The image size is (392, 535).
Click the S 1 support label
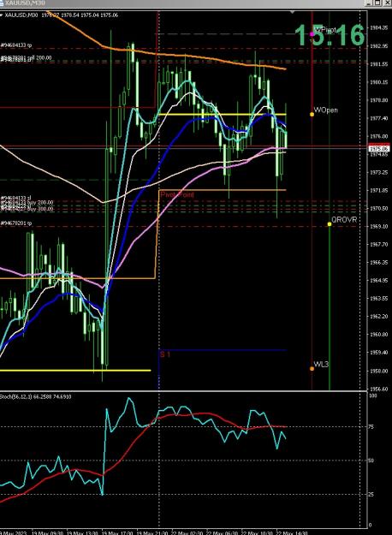tap(165, 354)
